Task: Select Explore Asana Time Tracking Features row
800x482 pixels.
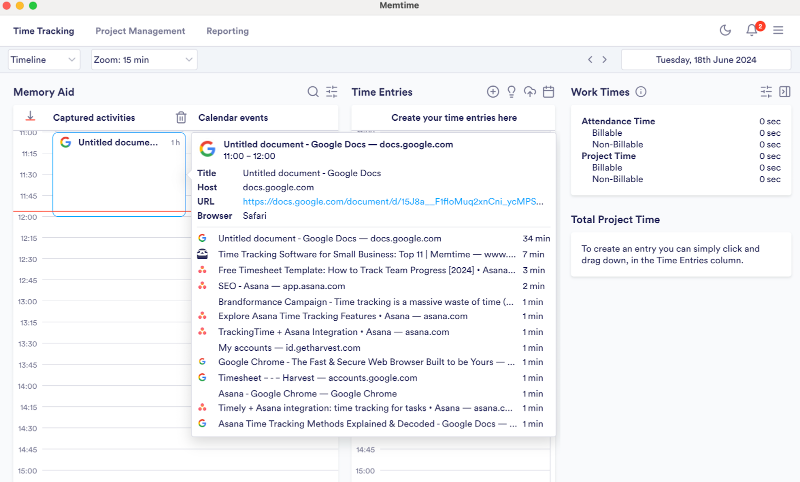Action: (x=374, y=316)
